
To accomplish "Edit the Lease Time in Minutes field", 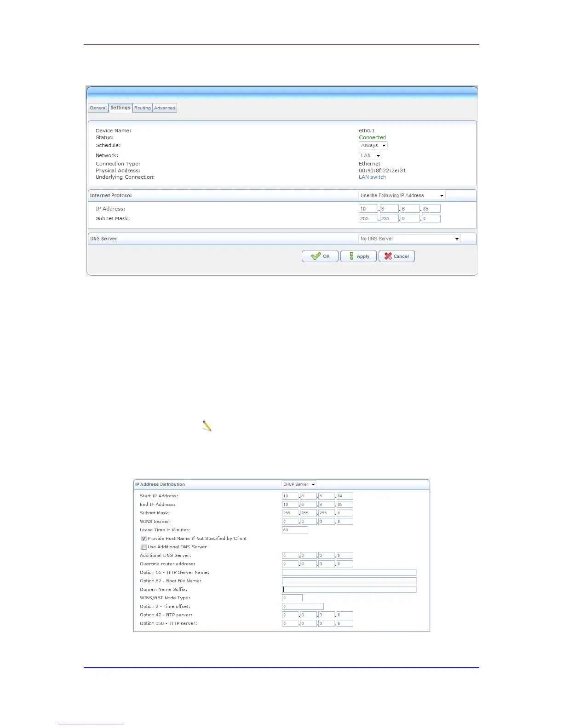I will coord(295,530).
